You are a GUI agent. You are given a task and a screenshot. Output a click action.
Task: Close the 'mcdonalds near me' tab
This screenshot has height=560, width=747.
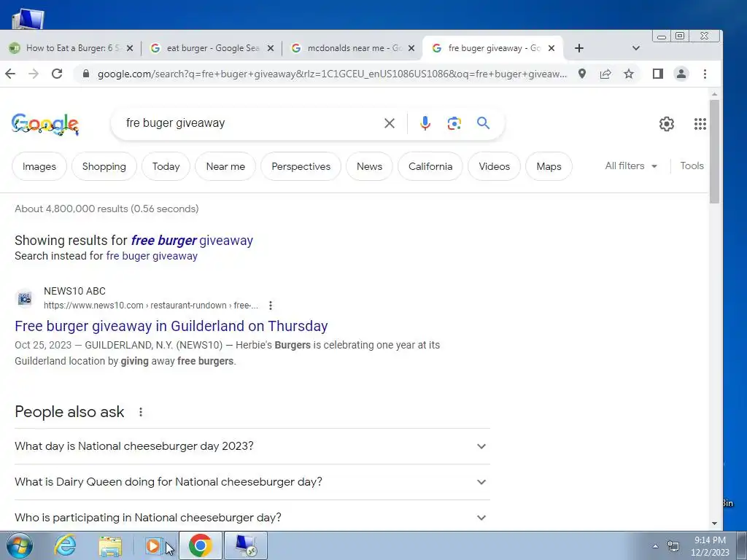411,48
